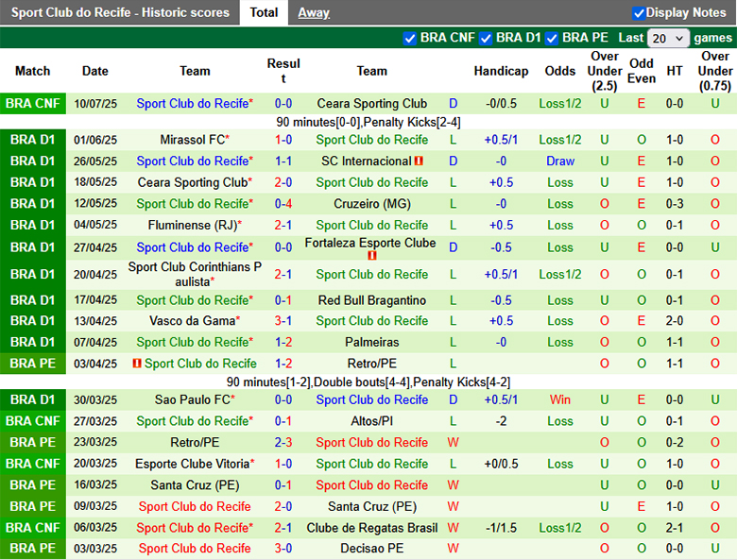
Task: Click the date 01/06/25
Action: 95,140
